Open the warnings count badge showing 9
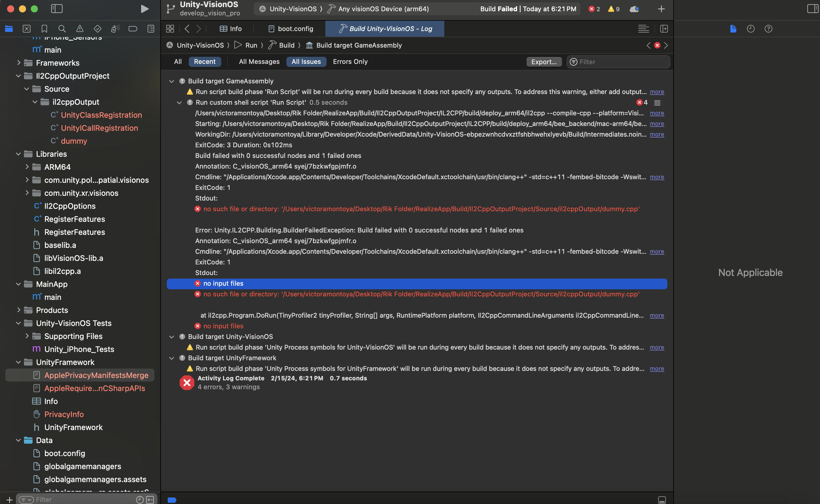820x504 pixels. coord(614,9)
